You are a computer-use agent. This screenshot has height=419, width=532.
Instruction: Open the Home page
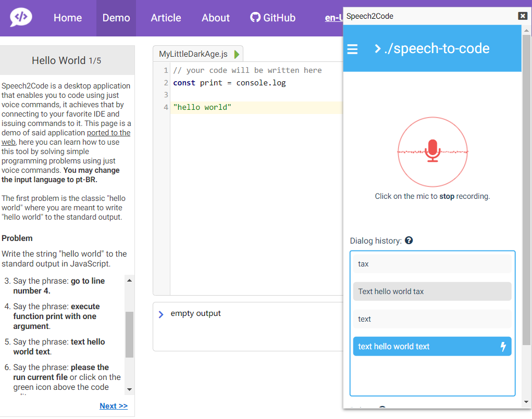68,18
